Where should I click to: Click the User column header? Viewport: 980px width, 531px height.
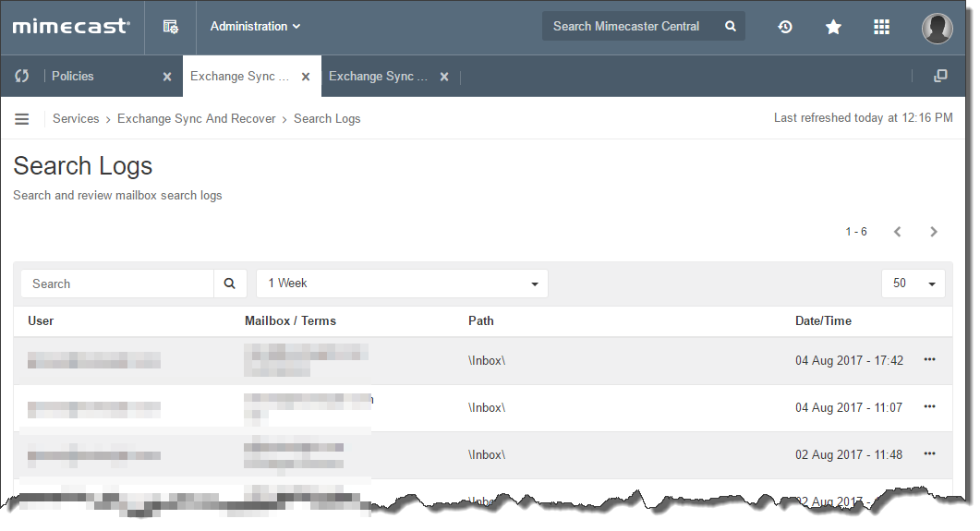click(41, 321)
